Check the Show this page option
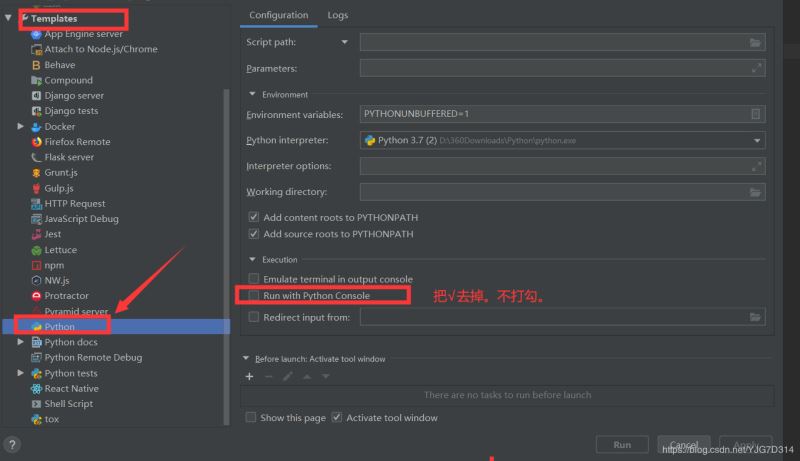800x461 pixels. [251, 418]
